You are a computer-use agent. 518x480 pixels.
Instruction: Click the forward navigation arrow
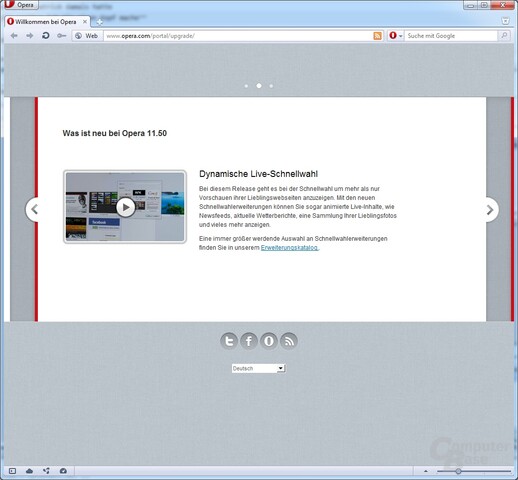tap(30, 36)
